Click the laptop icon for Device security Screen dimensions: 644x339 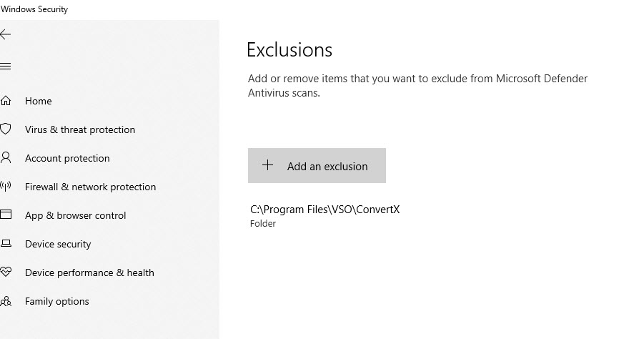pos(5,244)
